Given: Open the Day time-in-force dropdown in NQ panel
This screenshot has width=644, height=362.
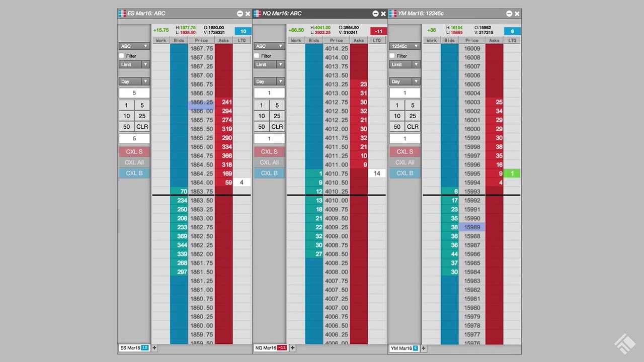Looking at the screenshot, I should (269, 81).
